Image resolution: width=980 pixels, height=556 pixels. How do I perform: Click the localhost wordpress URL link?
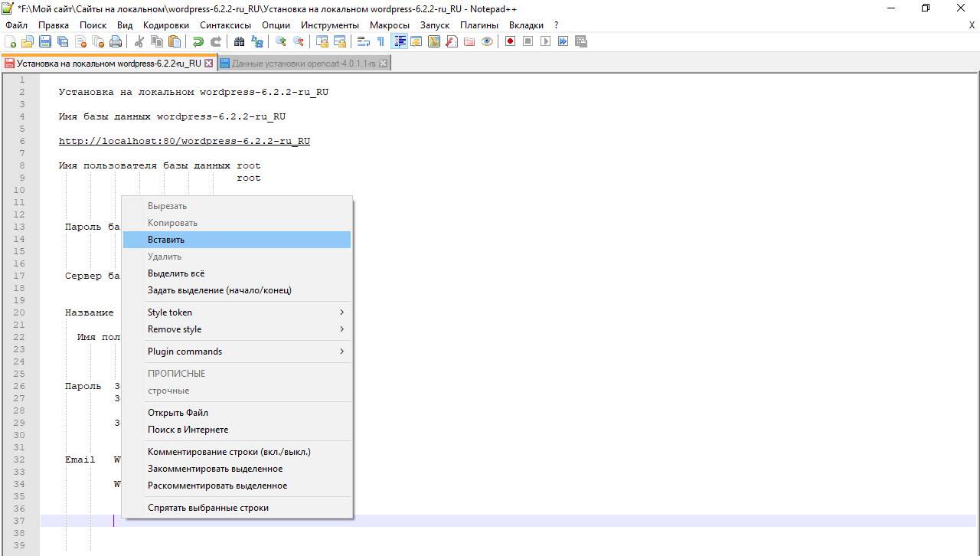point(184,141)
